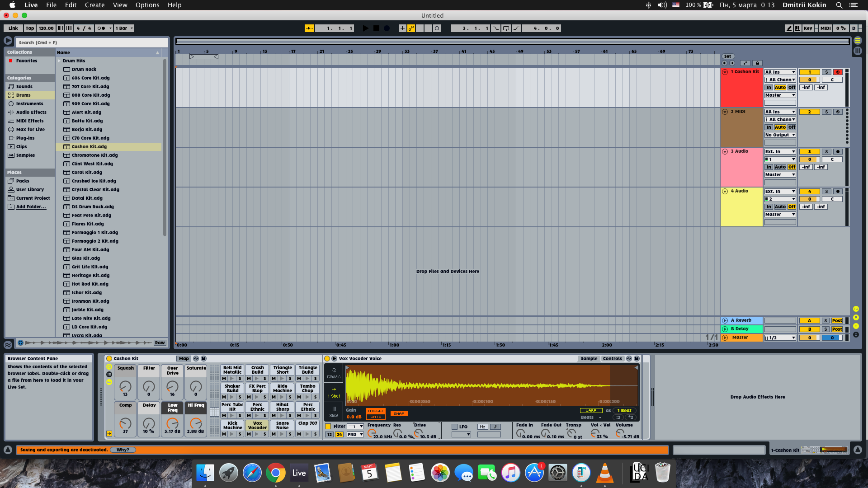Open Master output dropdown on 4 Audio
Image resolution: width=868 pixels, height=488 pixels.
(780, 215)
